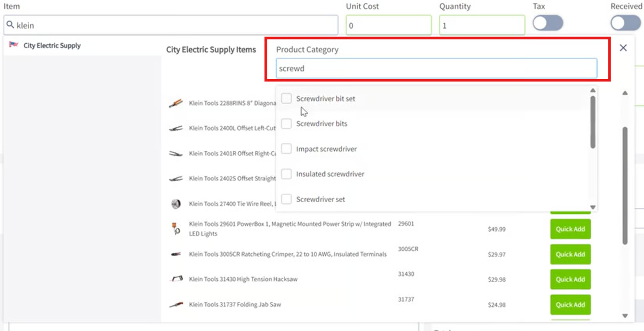The image size is (644, 331).
Task: Quick Add the 3005CR Ratcheting Crimper
Action: point(570,254)
